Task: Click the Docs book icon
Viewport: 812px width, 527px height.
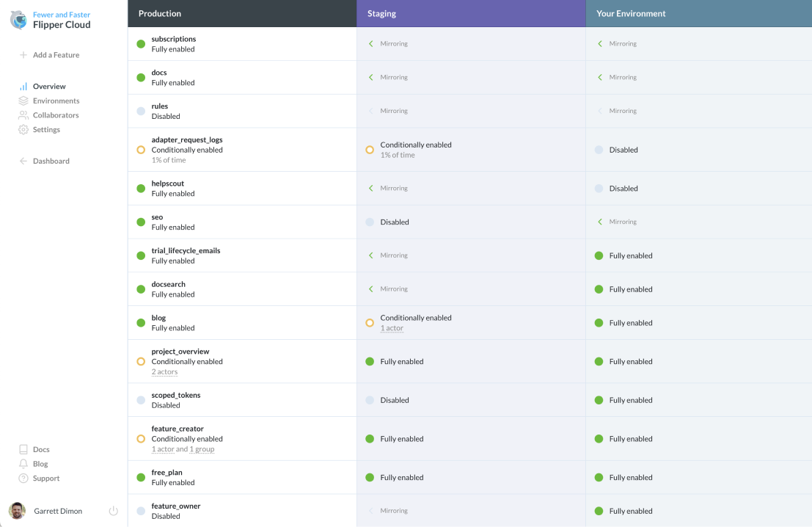Action: [x=23, y=449]
